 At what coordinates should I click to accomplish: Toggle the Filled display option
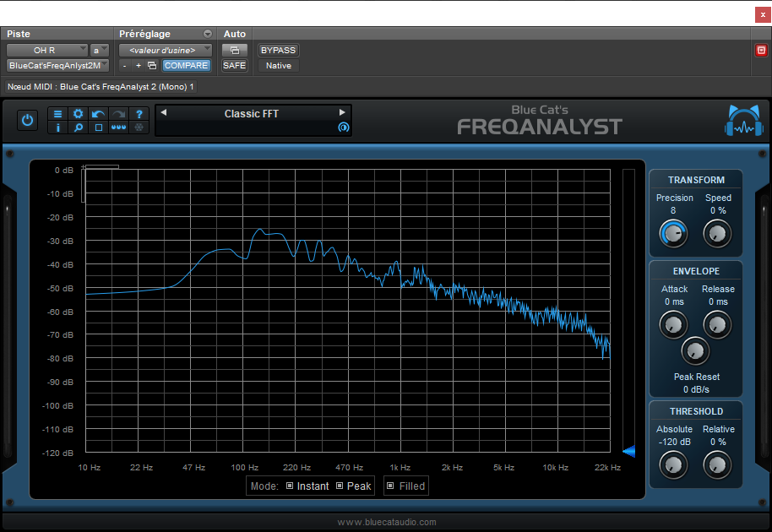[390, 486]
